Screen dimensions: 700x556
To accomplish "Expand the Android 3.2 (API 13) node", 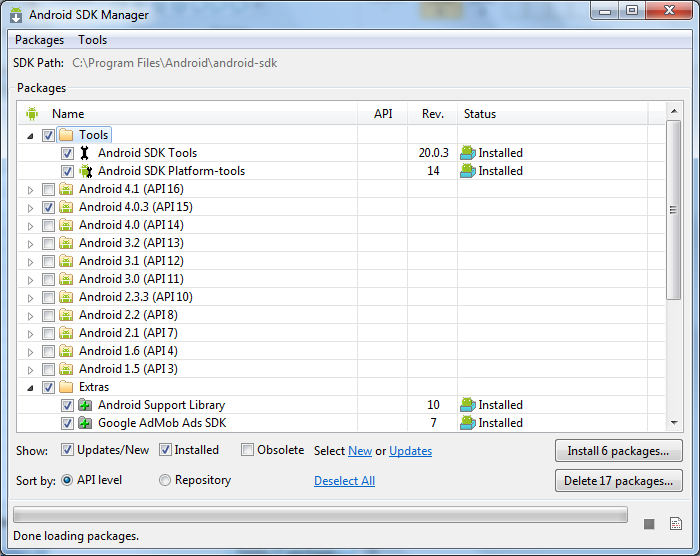I will [30, 244].
